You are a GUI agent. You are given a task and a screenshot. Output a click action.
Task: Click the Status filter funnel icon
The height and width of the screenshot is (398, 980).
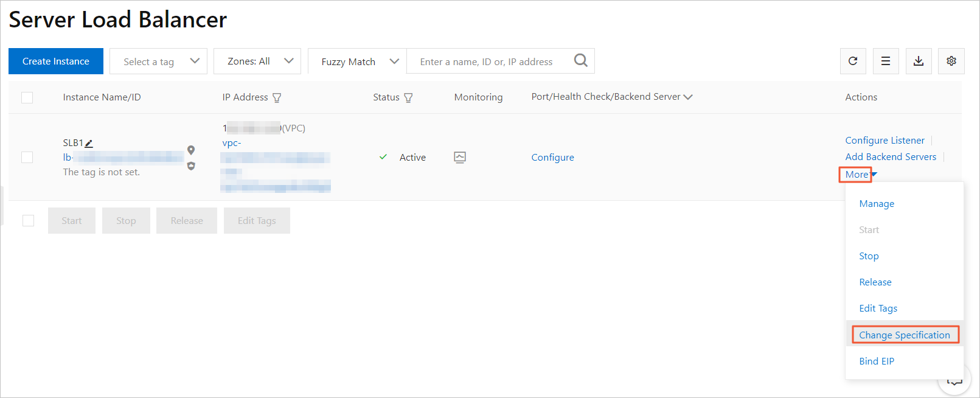[x=408, y=98]
